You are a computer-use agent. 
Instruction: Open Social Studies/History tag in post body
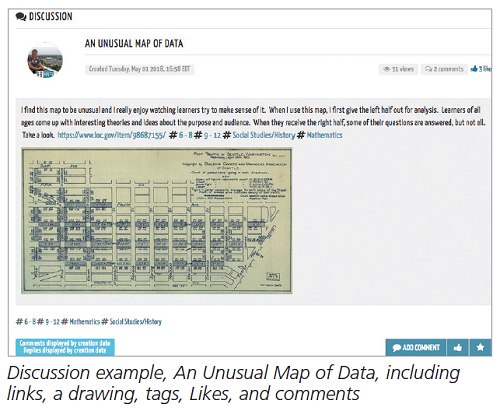coord(264,135)
